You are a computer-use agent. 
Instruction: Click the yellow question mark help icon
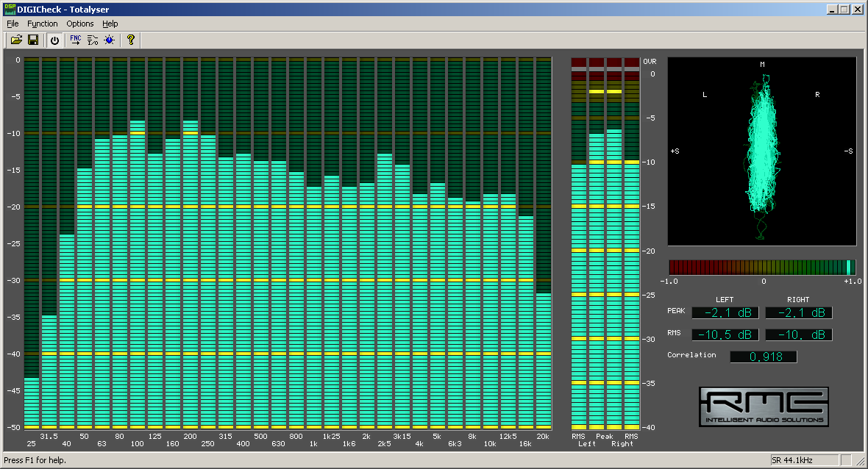131,40
